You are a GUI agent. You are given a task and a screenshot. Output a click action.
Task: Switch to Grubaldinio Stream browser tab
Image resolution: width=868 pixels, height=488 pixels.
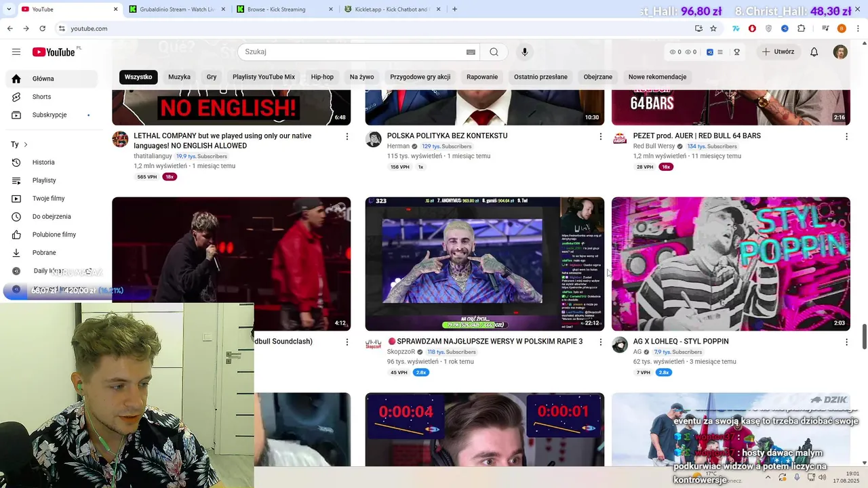(x=177, y=9)
